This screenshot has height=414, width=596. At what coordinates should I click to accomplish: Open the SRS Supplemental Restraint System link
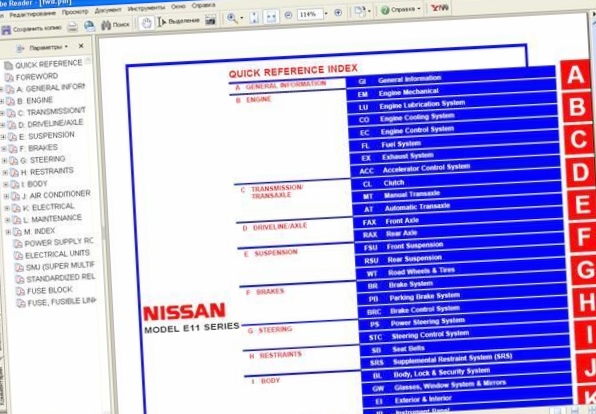coord(465,360)
